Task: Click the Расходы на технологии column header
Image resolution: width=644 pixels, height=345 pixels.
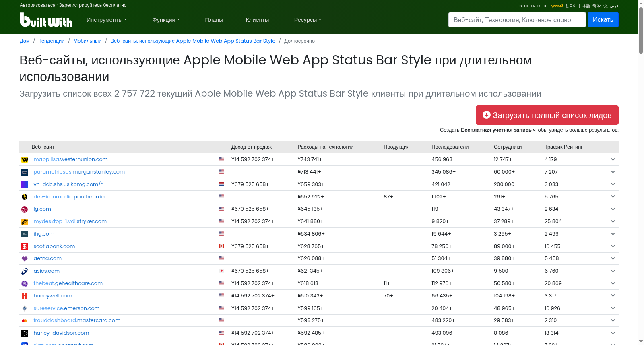Action: pyautogui.click(x=325, y=147)
